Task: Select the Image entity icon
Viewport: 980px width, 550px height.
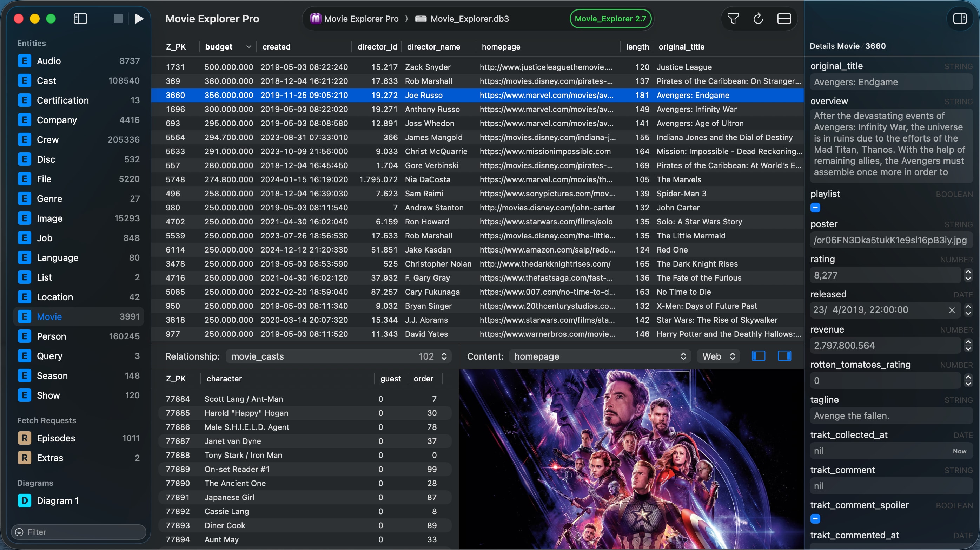Action: tap(24, 218)
